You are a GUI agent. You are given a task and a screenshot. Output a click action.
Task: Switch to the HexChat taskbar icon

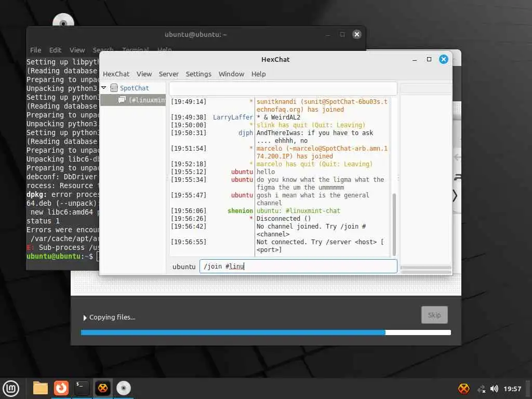coord(103,388)
